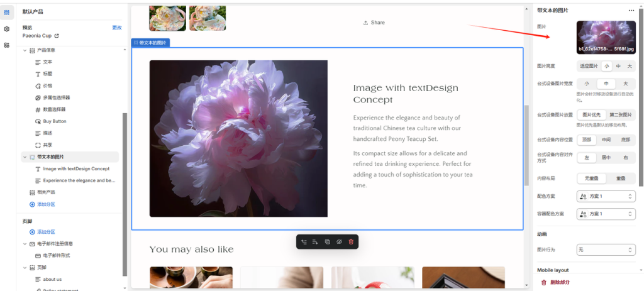Open the apps icon in left rail
The image size is (644, 291).
(x=7, y=45)
